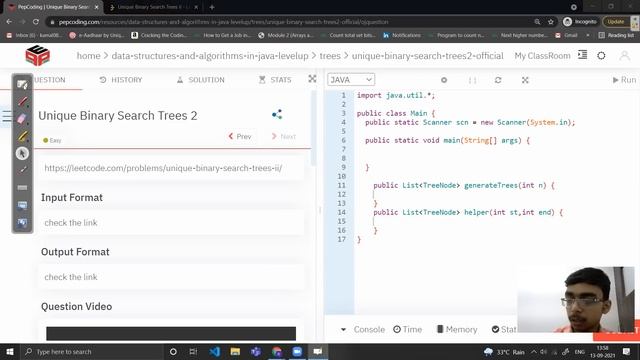
Task: Open Chrome from the taskbar
Action: tap(277, 351)
